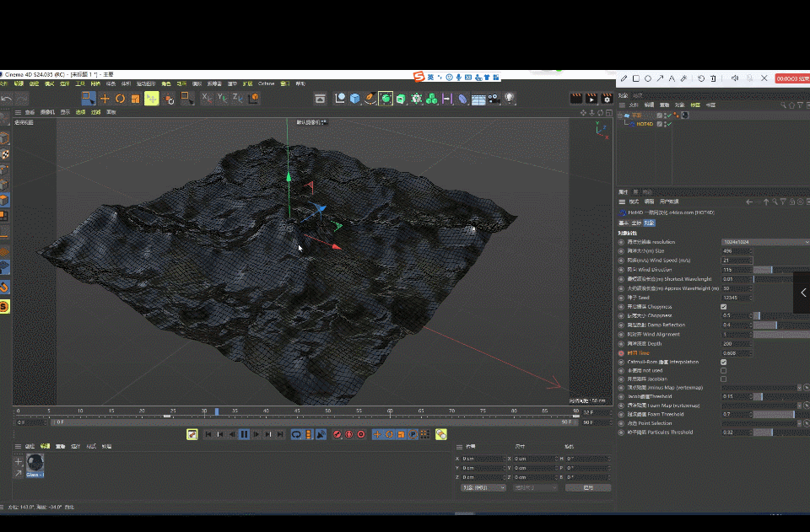810x532 pixels.
Task: Disable the Chopymess checkbox
Action: pyautogui.click(x=724, y=307)
